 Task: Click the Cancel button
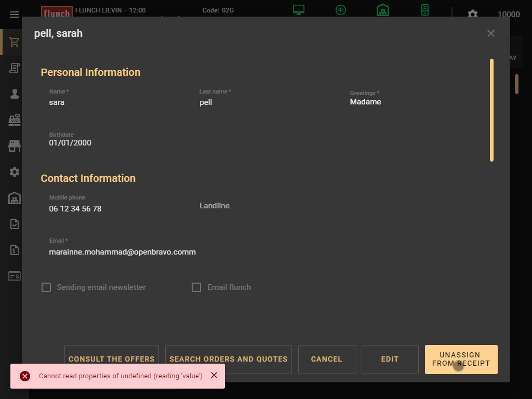point(327,360)
